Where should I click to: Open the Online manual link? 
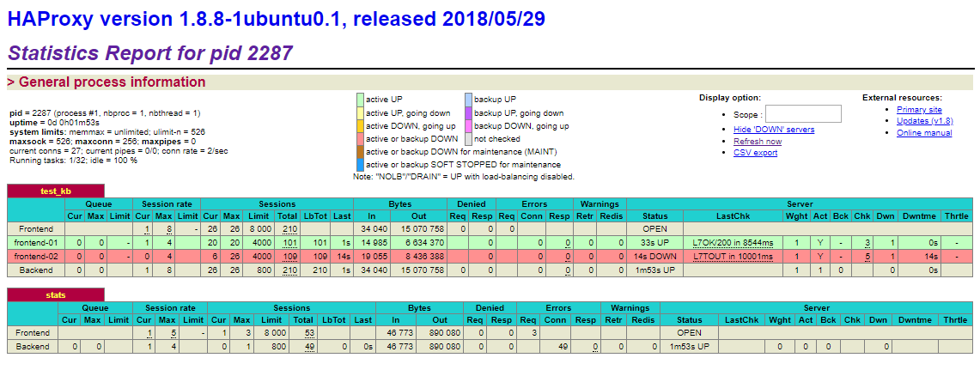pyautogui.click(x=924, y=132)
